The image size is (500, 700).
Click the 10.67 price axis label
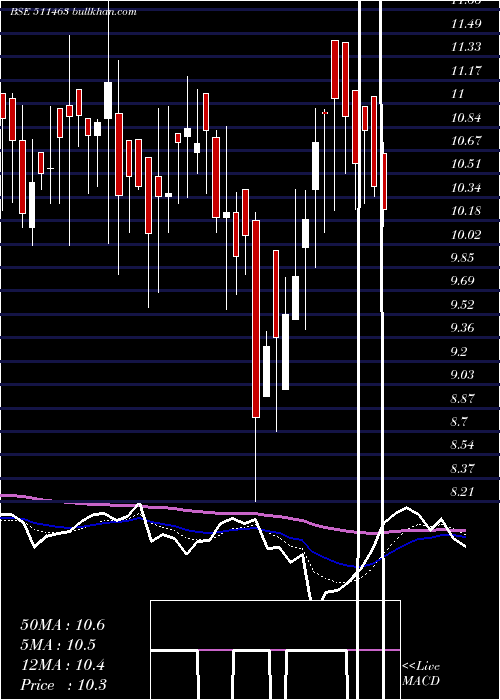pos(466,141)
